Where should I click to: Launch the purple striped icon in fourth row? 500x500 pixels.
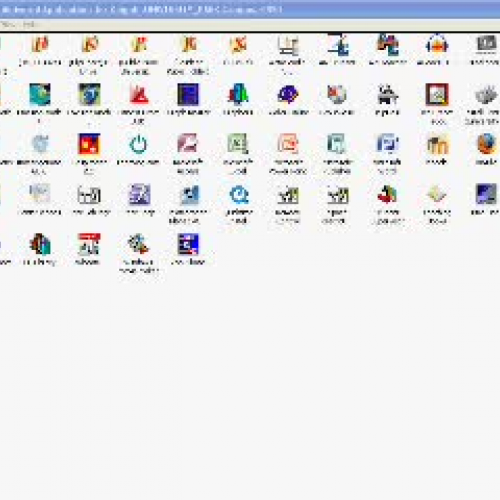(x=139, y=194)
